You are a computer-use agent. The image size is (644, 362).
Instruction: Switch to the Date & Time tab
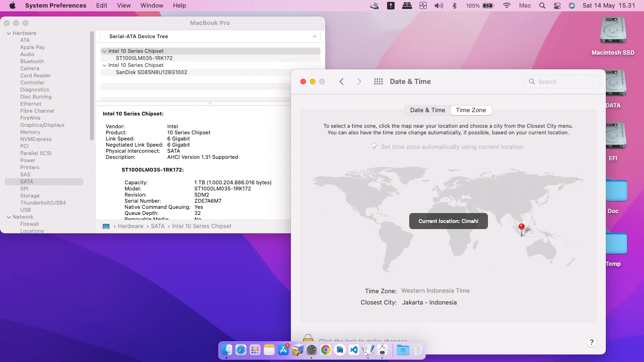[427, 110]
